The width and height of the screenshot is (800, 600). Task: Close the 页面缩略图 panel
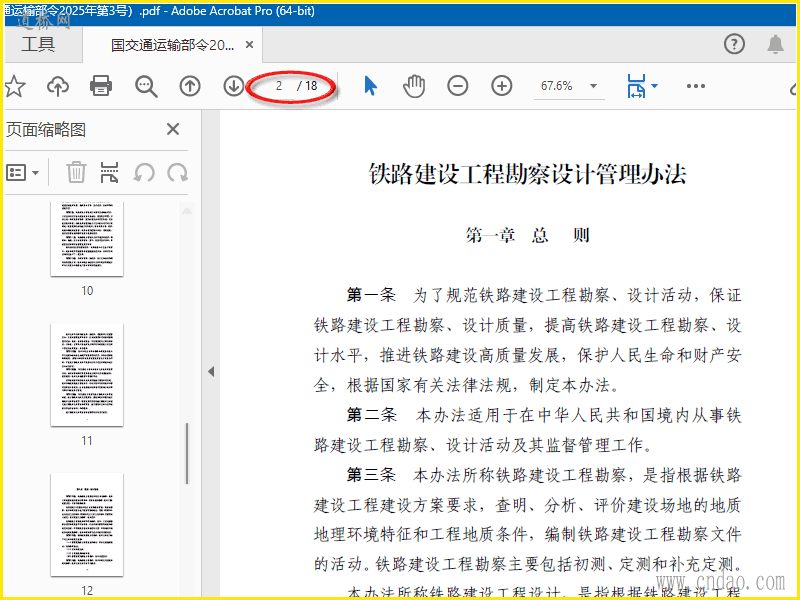(x=173, y=129)
